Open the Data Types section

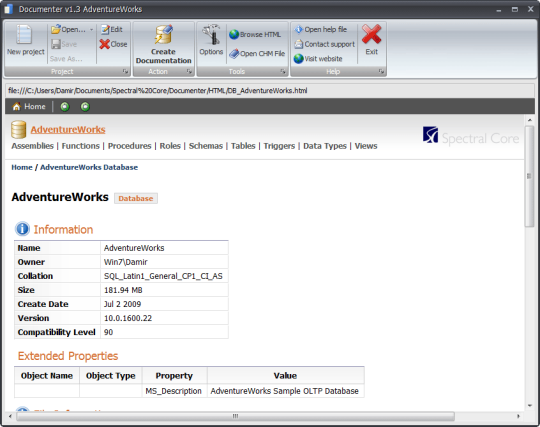[x=325, y=146]
